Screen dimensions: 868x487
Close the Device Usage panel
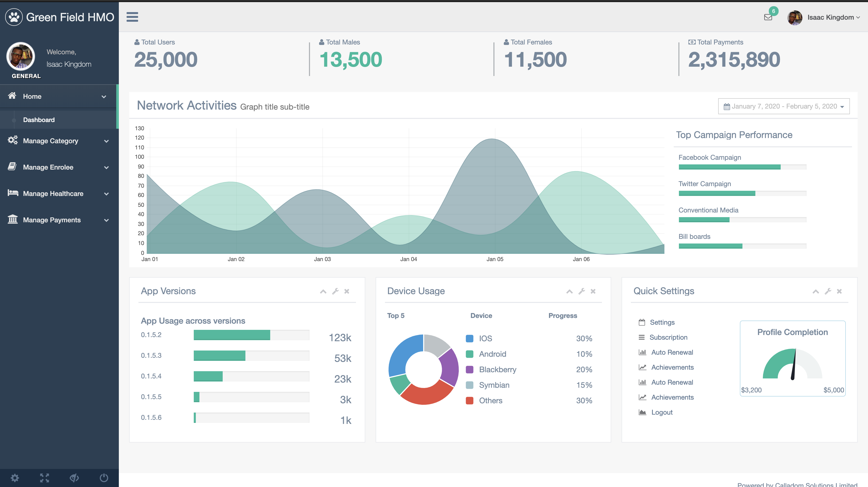pyautogui.click(x=593, y=291)
